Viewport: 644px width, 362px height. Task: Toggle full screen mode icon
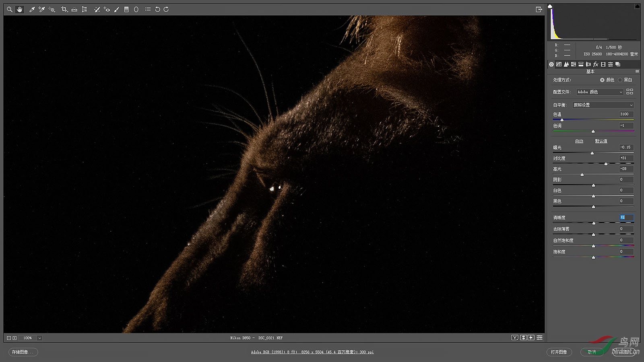click(539, 9)
